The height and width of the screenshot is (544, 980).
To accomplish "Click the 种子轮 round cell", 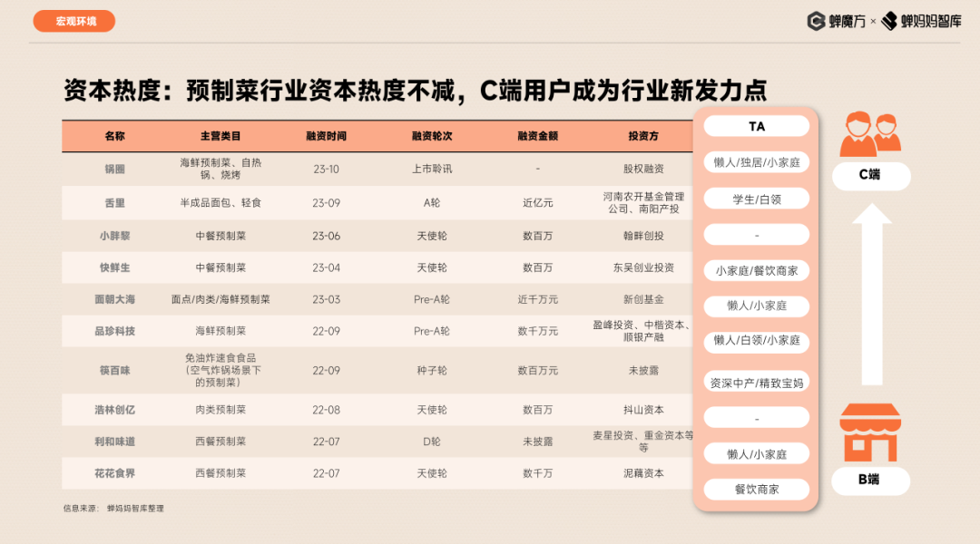I will pyautogui.click(x=432, y=370).
